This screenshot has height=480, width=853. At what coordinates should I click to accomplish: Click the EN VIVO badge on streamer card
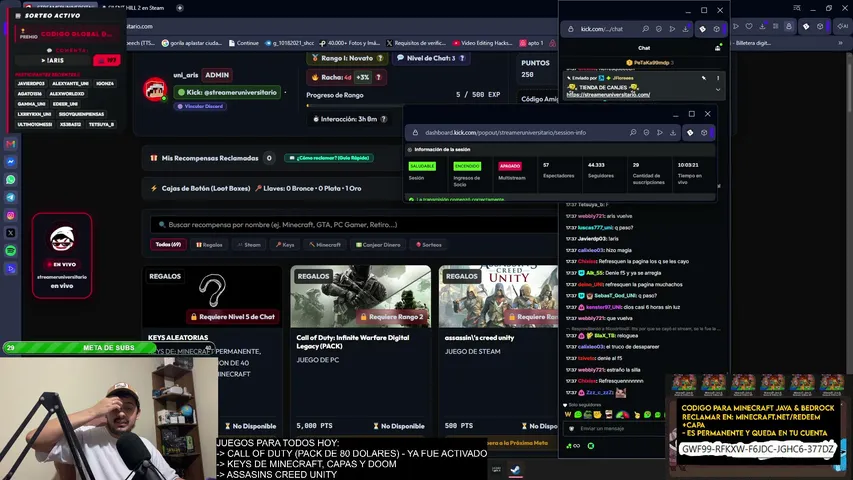click(62, 264)
